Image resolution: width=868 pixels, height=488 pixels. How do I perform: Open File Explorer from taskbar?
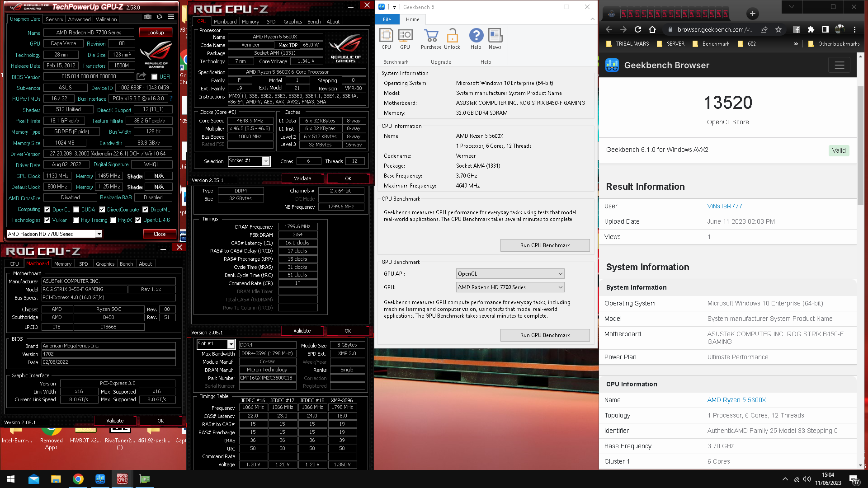click(x=56, y=479)
